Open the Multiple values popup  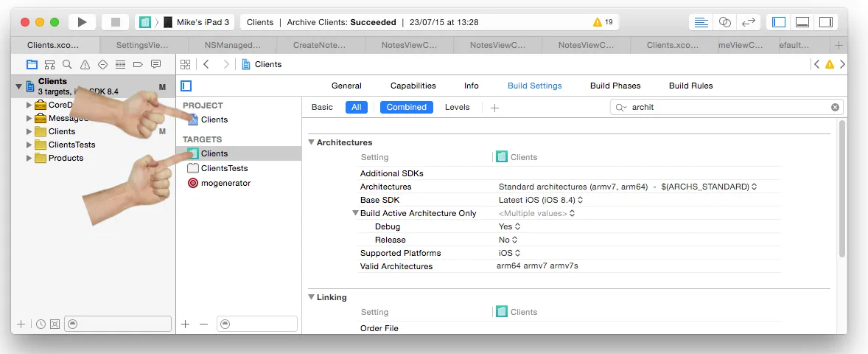pos(536,213)
